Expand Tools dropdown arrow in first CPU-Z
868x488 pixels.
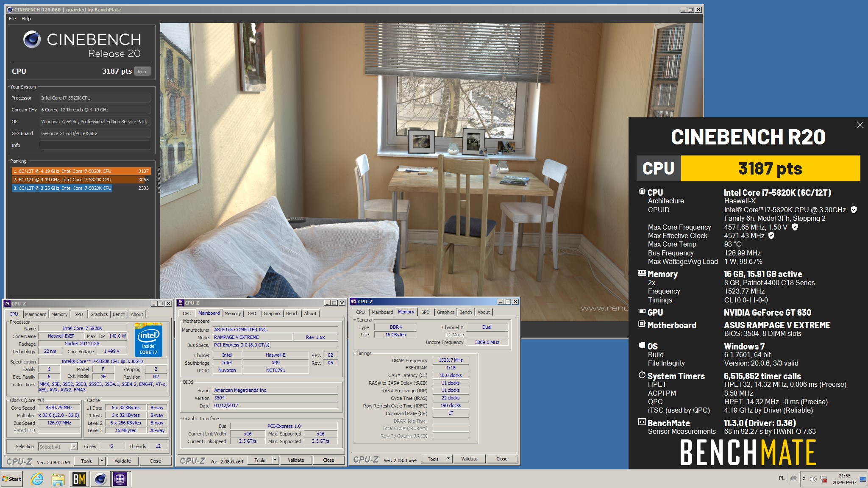(102, 461)
